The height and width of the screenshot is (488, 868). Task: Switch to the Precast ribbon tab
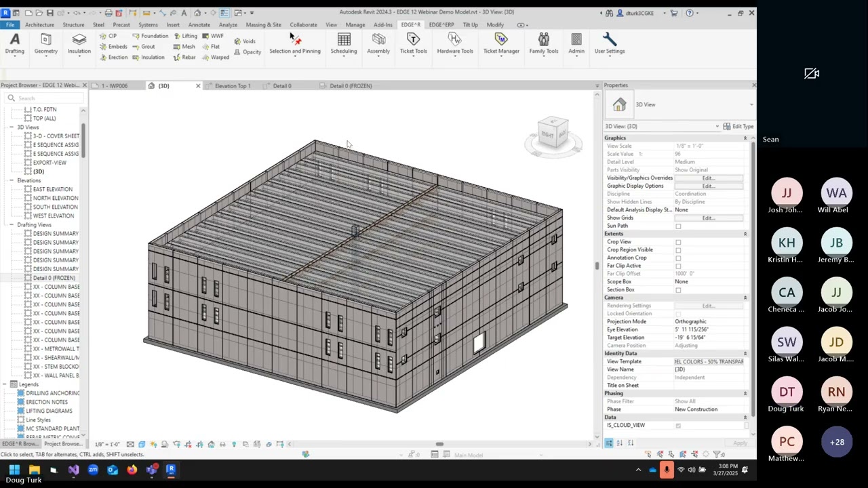pos(121,25)
